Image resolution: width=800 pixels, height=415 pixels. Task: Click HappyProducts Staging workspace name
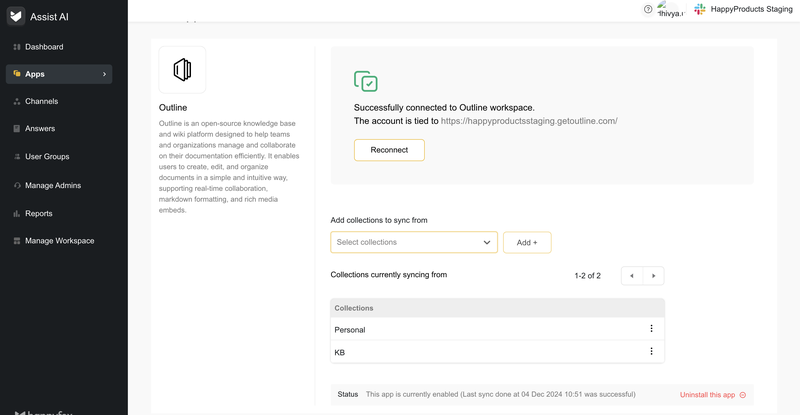pos(752,9)
